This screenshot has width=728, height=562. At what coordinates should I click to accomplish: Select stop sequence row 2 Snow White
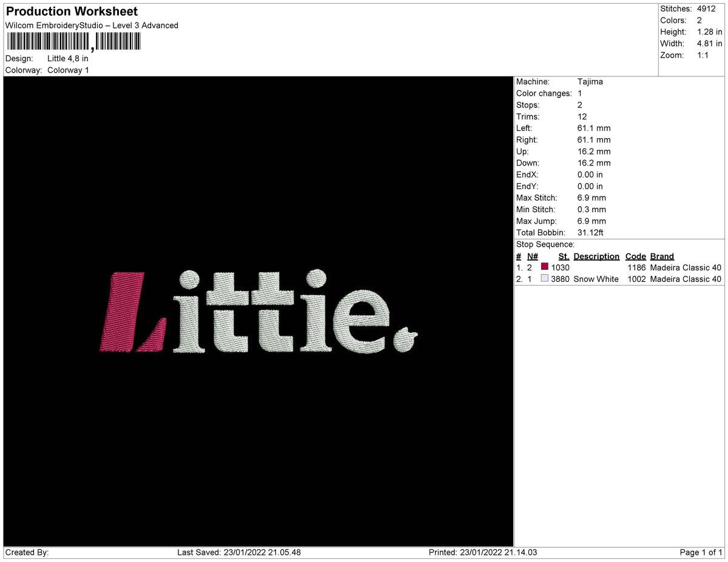click(619, 279)
